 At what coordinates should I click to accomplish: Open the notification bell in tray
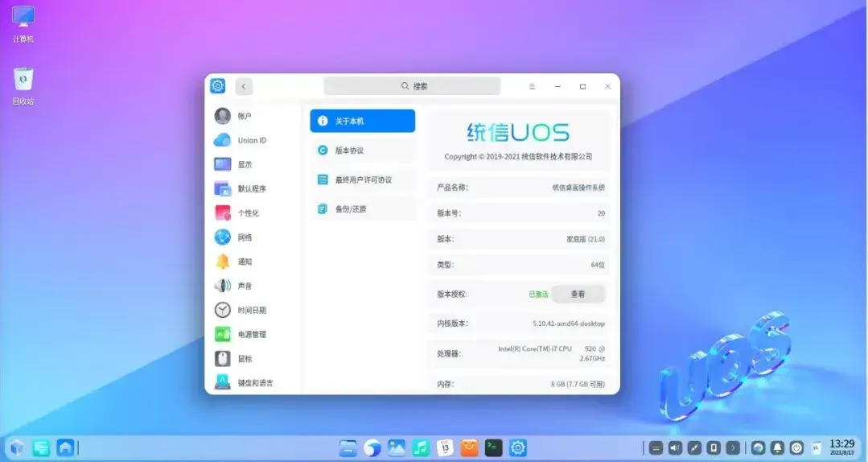pyautogui.click(x=778, y=448)
